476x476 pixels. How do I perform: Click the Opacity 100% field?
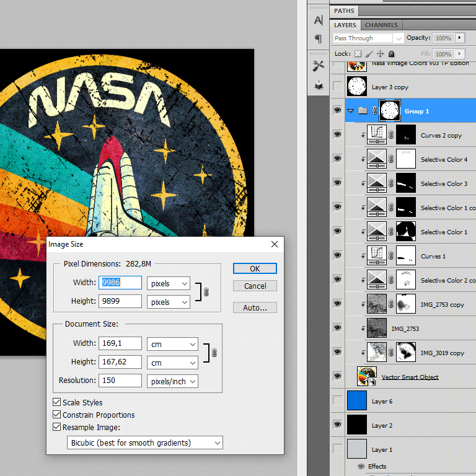pyautogui.click(x=444, y=38)
